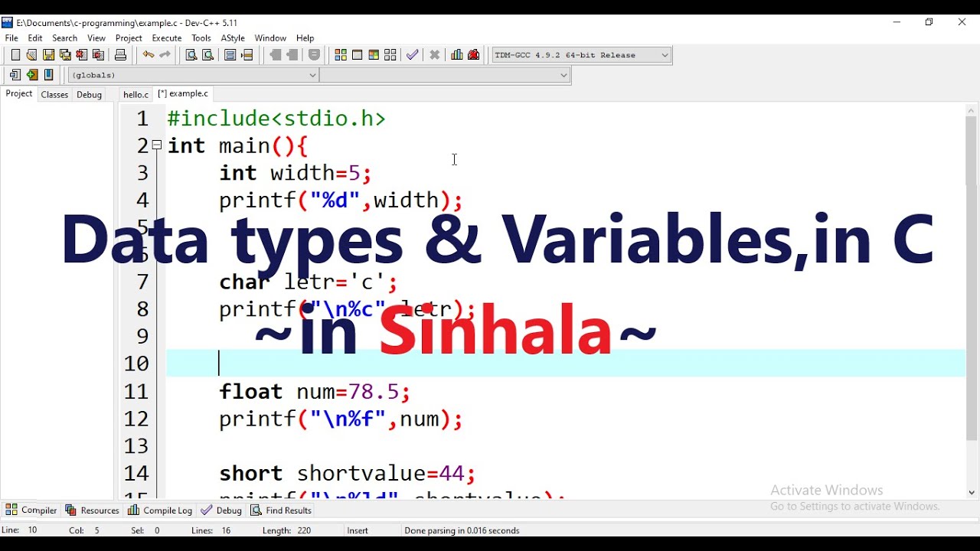Switch to the hello.c editor tab
This screenshot has width=980, height=551.
click(x=136, y=94)
